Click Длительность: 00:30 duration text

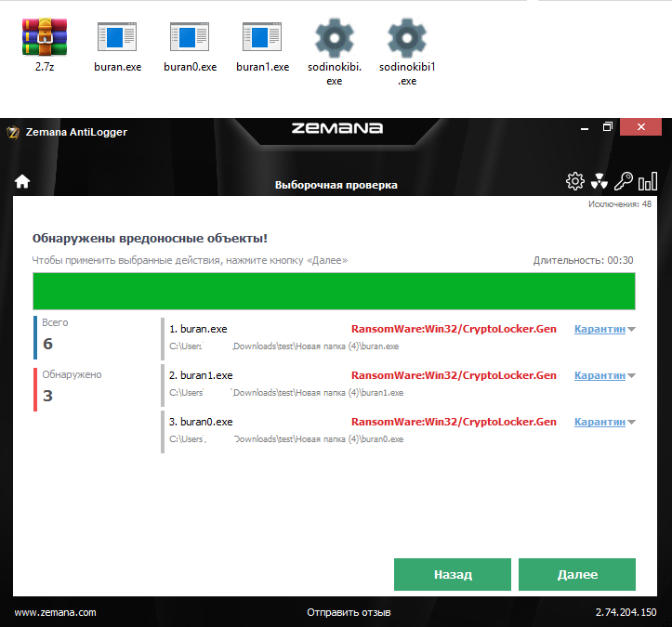[583, 260]
